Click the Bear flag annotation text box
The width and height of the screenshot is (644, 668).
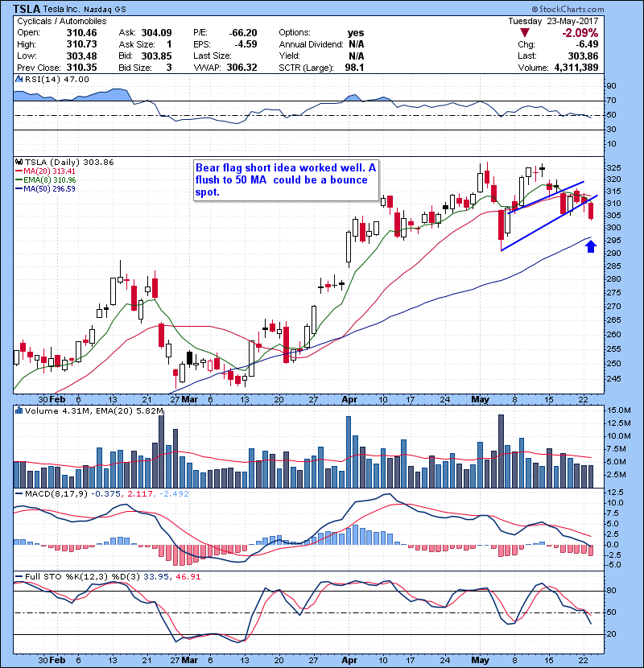[x=286, y=180]
